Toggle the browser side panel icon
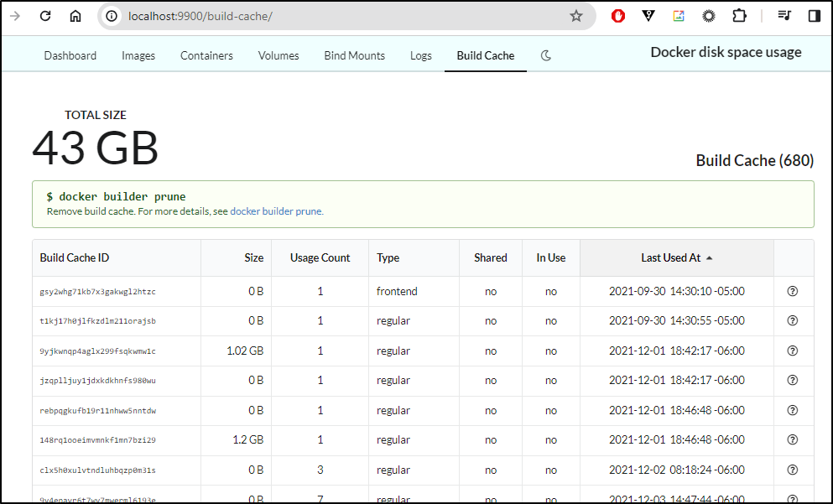 815,16
